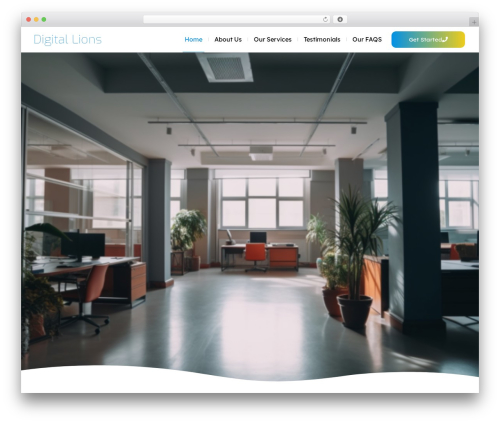Viewport: 500px width, 423px height.
Task: Open the Our Services menu item
Action: (x=272, y=39)
